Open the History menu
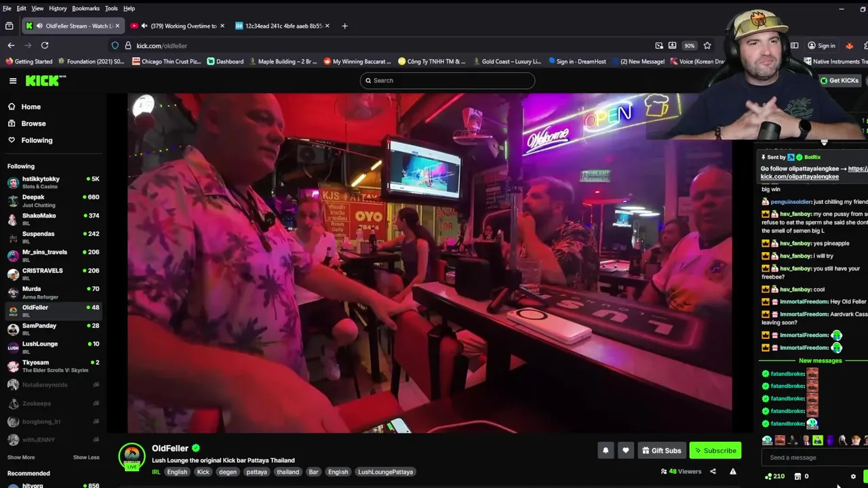The image size is (868, 488). (58, 8)
